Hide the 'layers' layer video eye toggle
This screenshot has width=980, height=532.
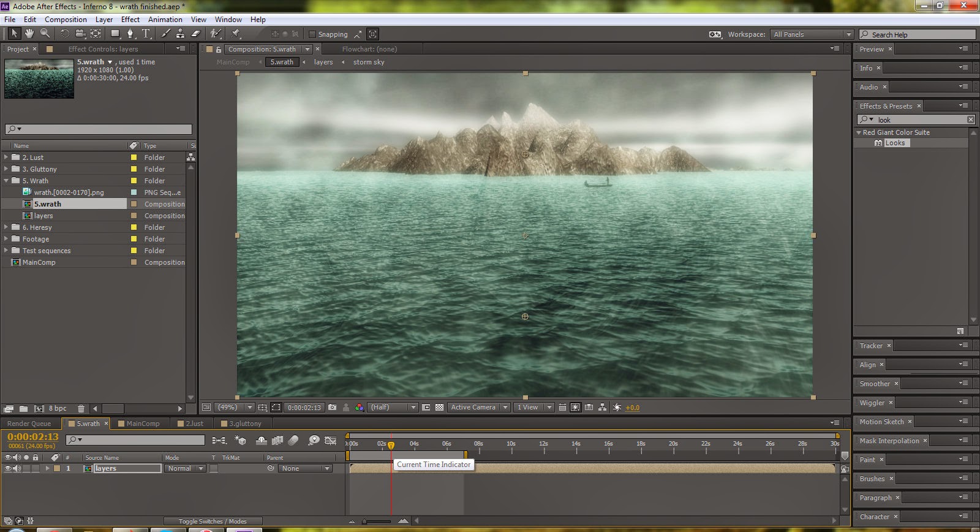[8, 468]
